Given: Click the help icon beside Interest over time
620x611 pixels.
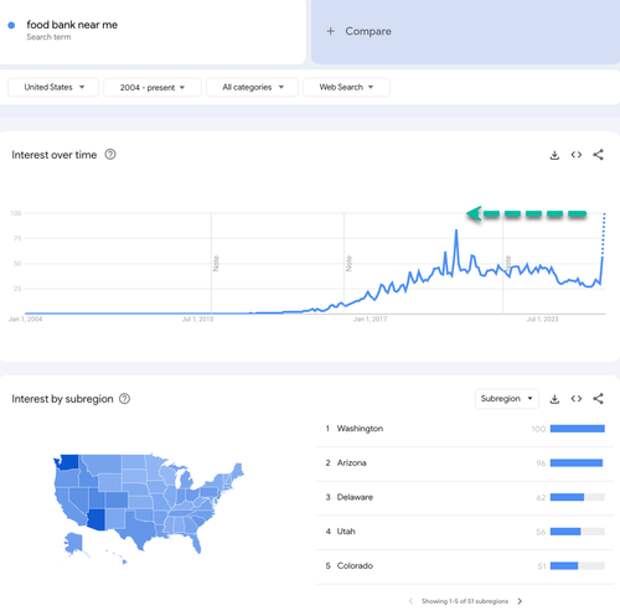Looking at the screenshot, I should (x=110, y=155).
